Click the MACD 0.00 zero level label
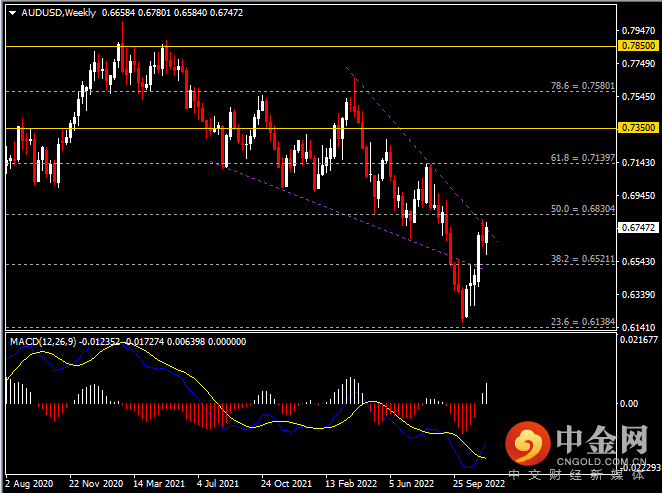The height and width of the screenshot is (493, 662). pos(628,403)
